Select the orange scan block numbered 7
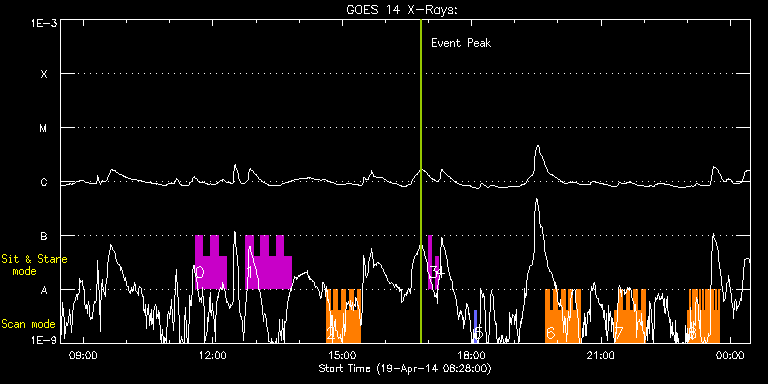Screen dimensions: 768x384 (x=631, y=316)
